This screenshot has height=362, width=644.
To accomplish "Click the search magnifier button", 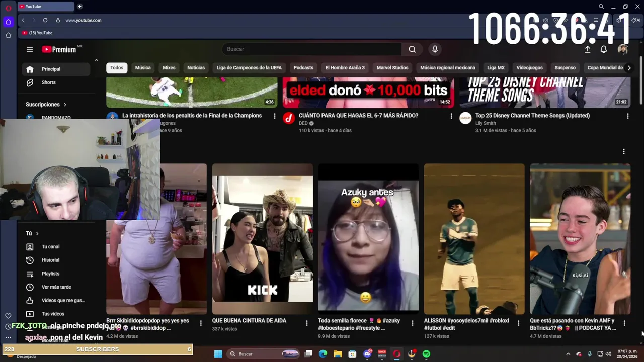I will tap(412, 49).
